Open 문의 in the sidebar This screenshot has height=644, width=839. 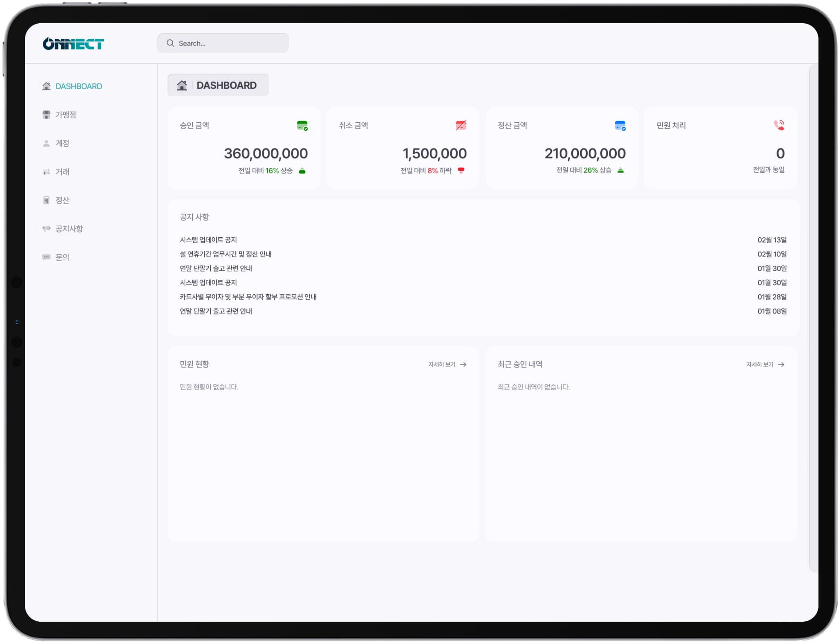(62, 257)
